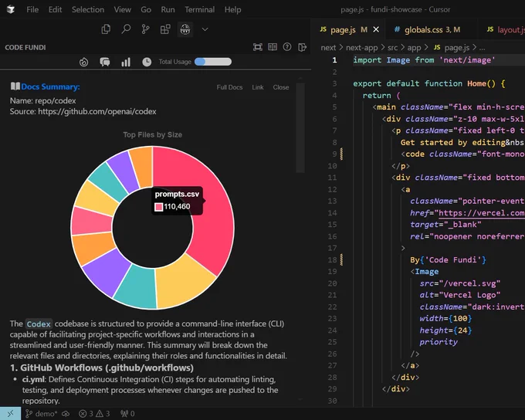Open the View menu
Viewport: 525px width, 420px height.
(x=123, y=10)
